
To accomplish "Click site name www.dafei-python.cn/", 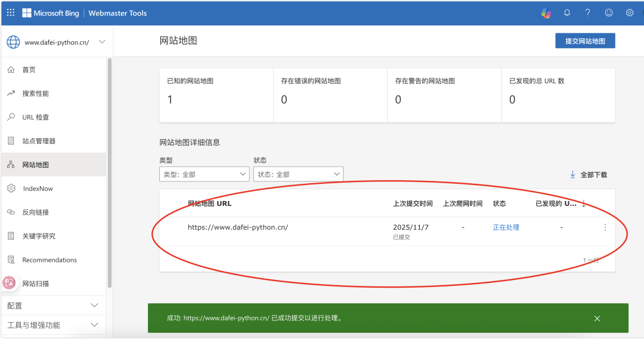I will coord(57,42).
